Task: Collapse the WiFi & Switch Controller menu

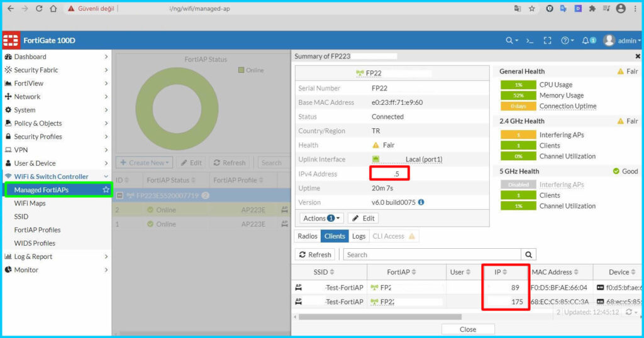Action: click(56, 177)
